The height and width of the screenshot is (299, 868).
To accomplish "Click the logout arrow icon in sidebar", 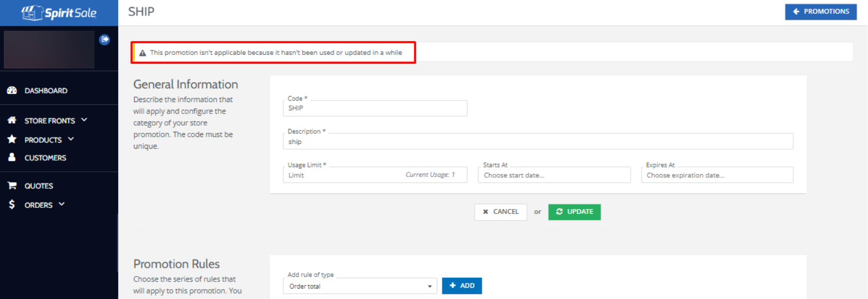I will point(104,40).
